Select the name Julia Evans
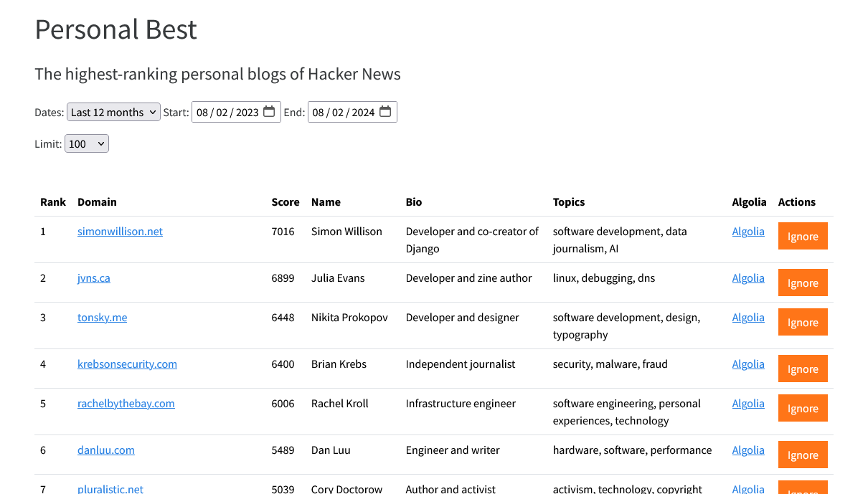This screenshot has height=494, width=868. (x=338, y=278)
